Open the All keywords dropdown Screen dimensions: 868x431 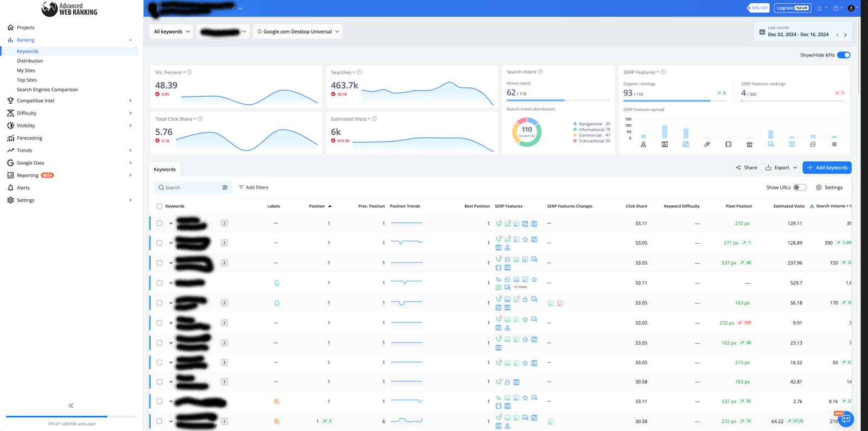pos(171,31)
